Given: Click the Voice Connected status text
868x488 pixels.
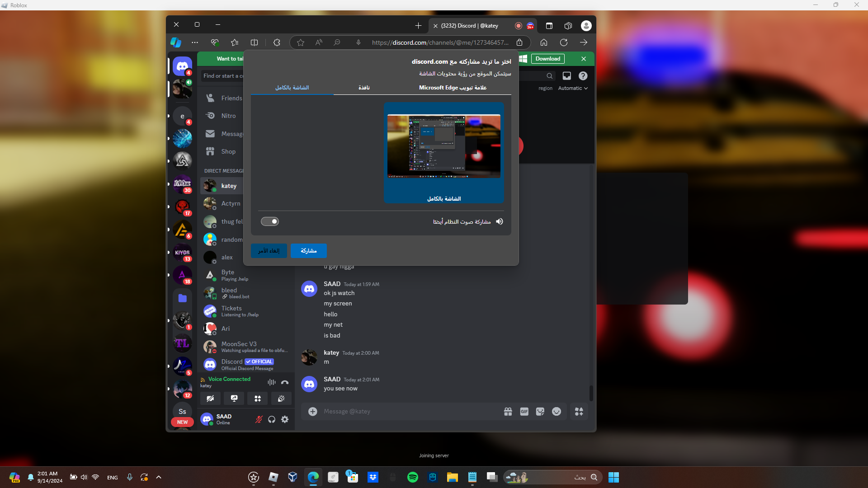Looking at the screenshot, I should pos(229,379).
